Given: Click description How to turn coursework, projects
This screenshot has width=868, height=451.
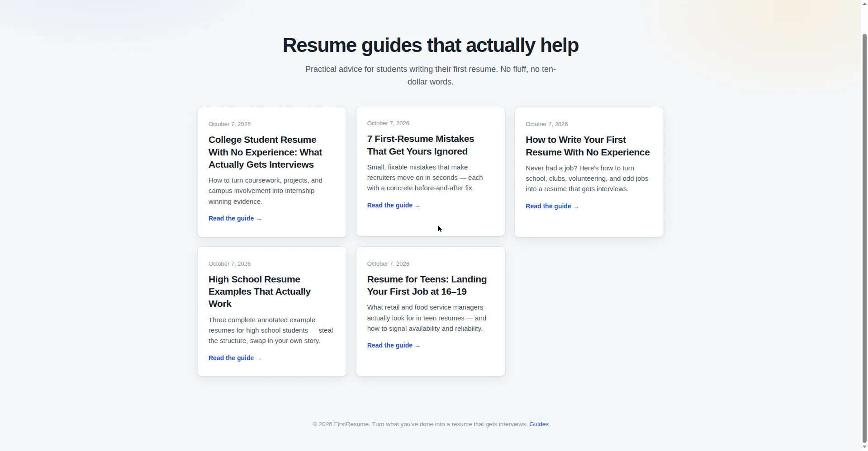Looking at the screenshot, I should (x=266, y=191).
